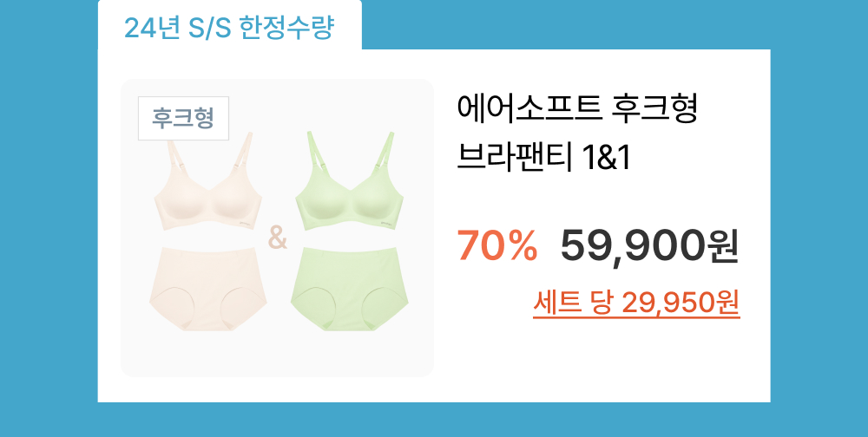Screen dimensions: 868x437
Task: Open the 24년 S/S 한정수량 tab
Action: pos(230,28)
